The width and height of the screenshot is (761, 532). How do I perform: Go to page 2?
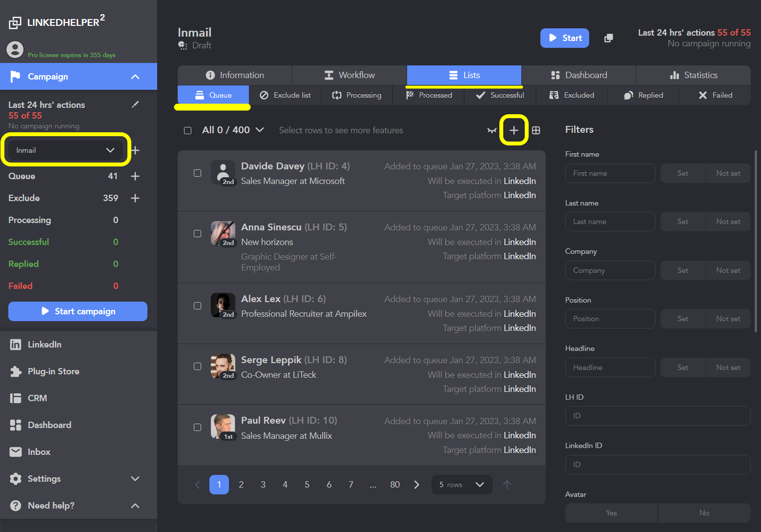click(x=241, y=485)
